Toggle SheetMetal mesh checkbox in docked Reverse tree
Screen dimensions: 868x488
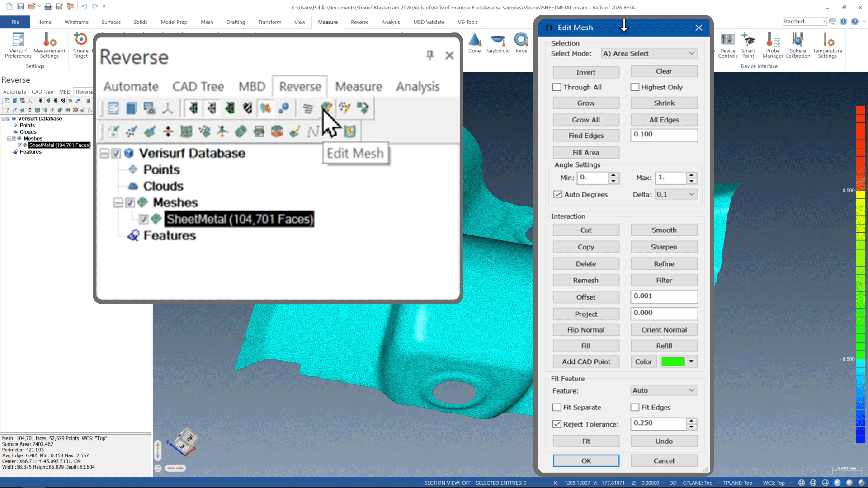20,145
